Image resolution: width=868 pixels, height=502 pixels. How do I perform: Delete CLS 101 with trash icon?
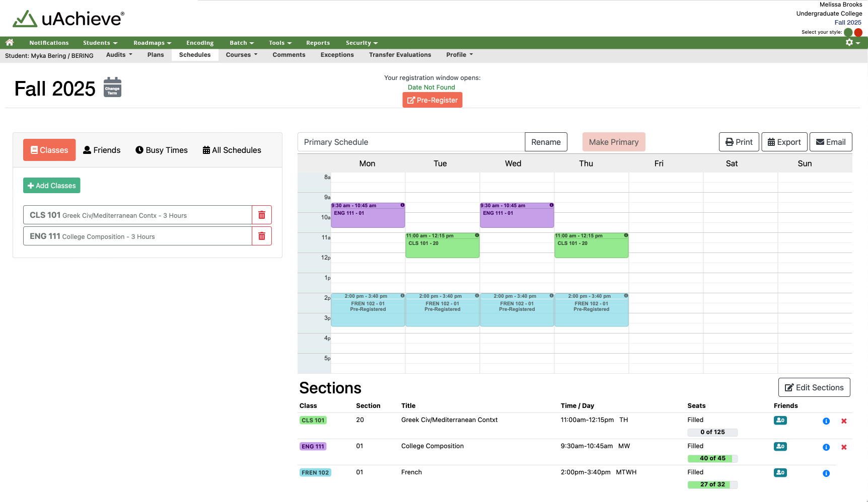pyautogui.click(x=261, y=215)
